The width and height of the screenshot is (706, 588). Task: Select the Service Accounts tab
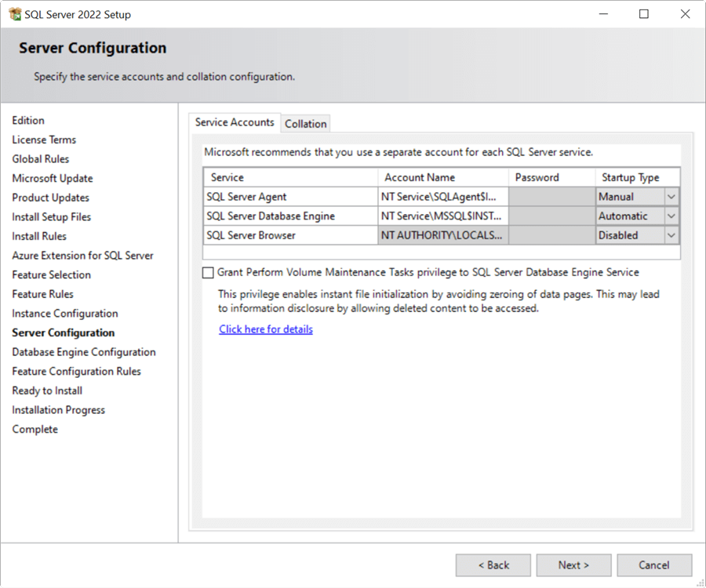pyautogui.click(x=234, y=122)
